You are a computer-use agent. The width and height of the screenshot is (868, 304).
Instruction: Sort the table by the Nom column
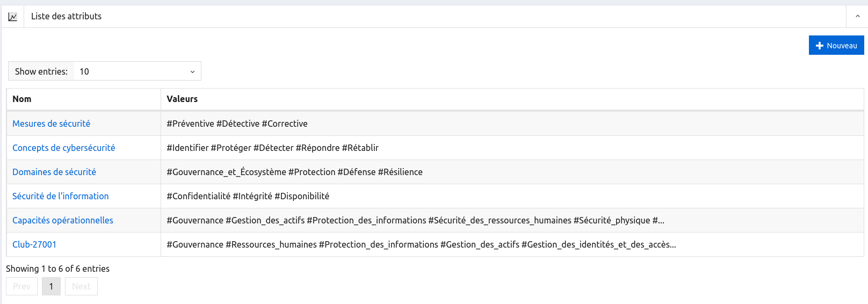[x=22, y=99]
